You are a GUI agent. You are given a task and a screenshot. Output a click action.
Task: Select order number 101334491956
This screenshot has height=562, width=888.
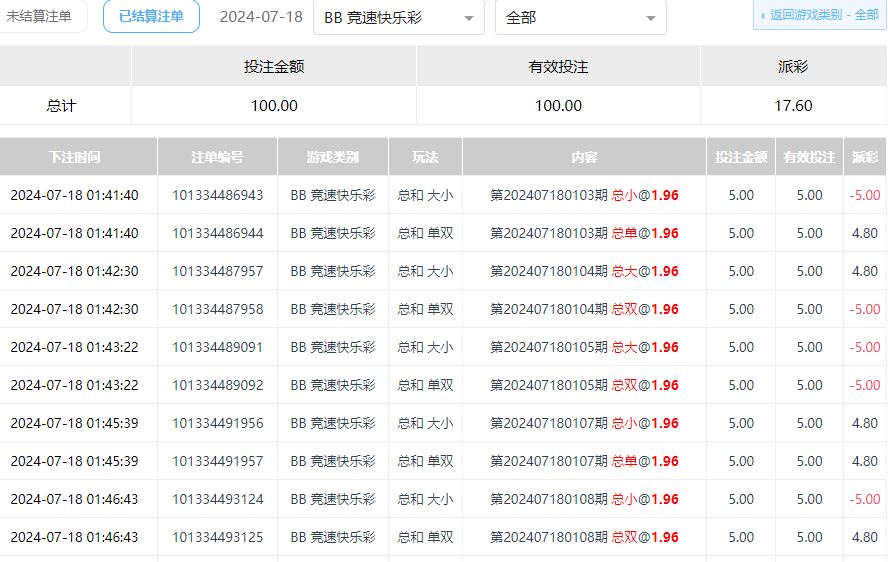click(217, 423)
